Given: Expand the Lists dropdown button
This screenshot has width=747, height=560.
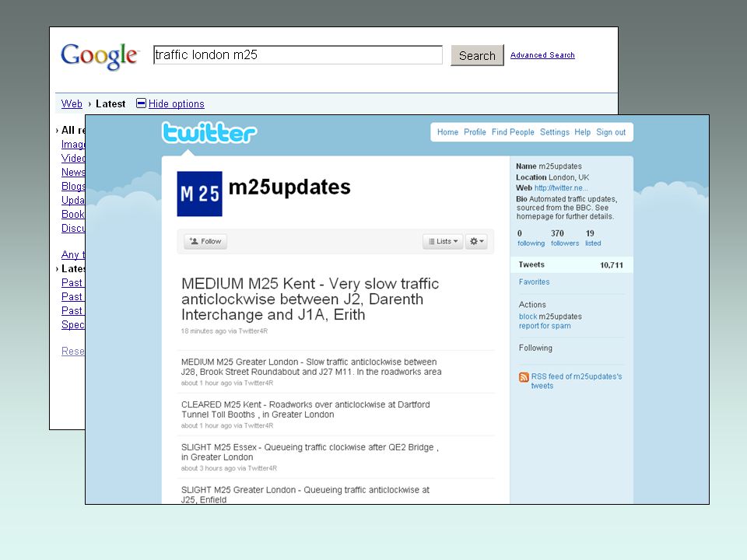Looking at the screenshot, I should click(443, 241).
